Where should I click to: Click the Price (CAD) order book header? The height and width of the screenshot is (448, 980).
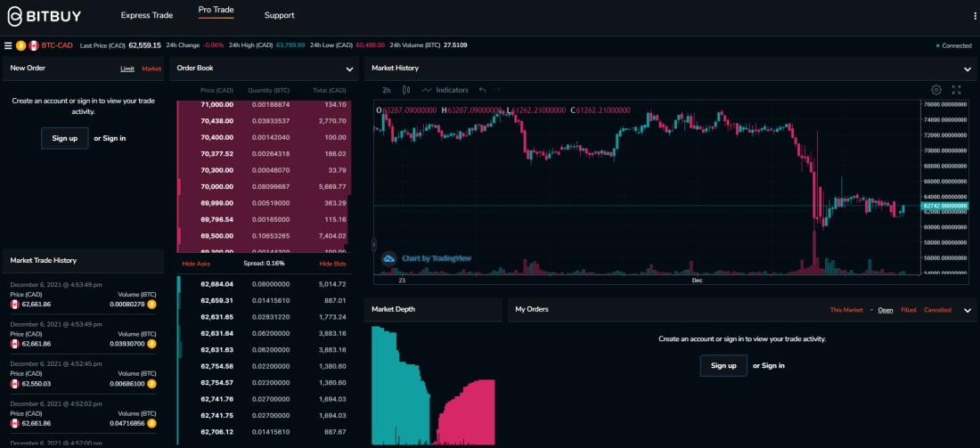(216, 91)
